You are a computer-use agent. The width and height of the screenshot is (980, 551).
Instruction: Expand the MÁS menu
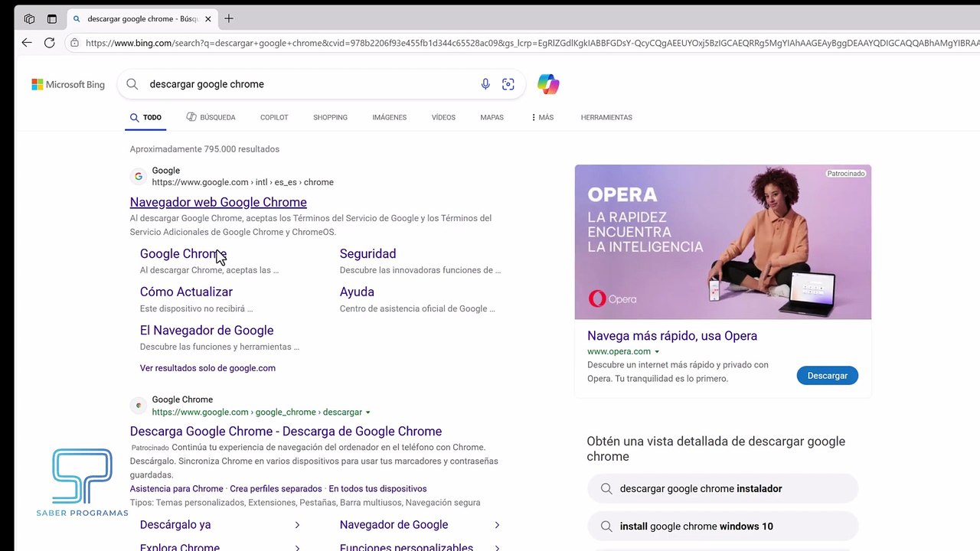tap(542, 117)
